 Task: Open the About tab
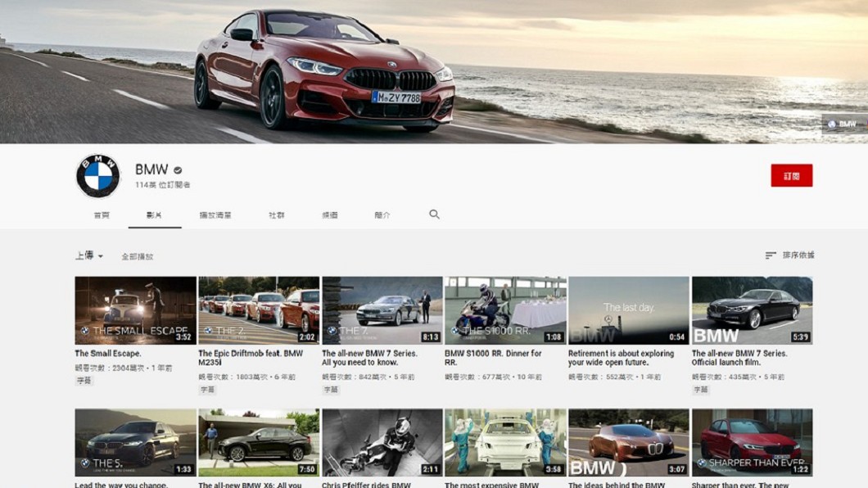point(382,215)
